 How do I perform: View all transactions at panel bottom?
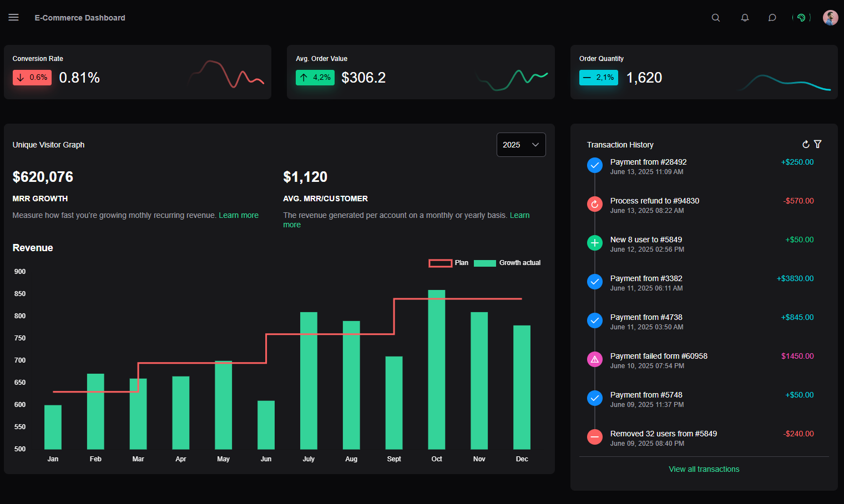coord(704,469)
